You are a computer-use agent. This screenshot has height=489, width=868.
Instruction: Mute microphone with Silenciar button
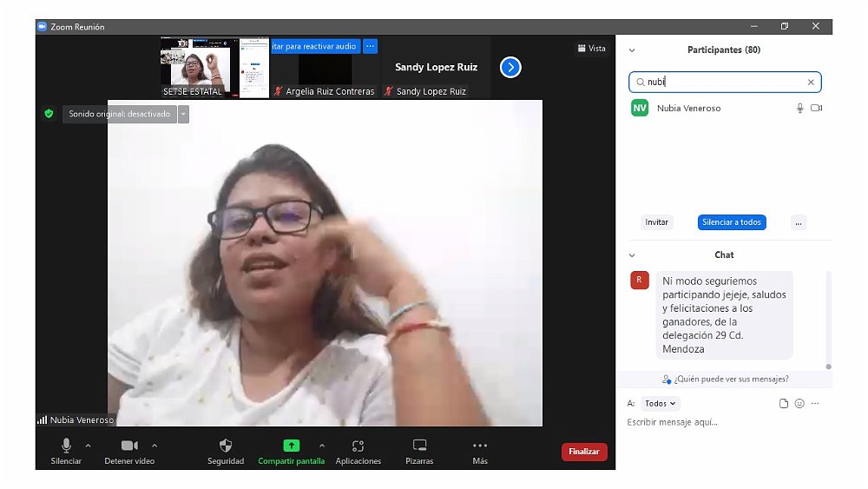pos(66,446)
